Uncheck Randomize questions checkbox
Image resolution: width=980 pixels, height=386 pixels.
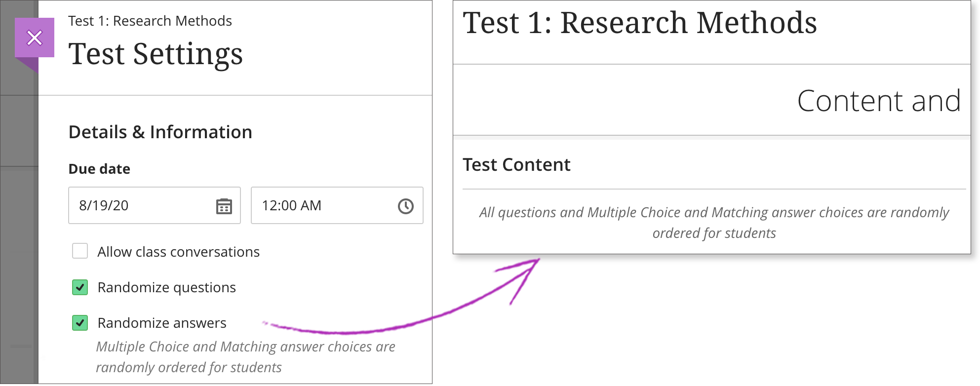coord(80,287)
